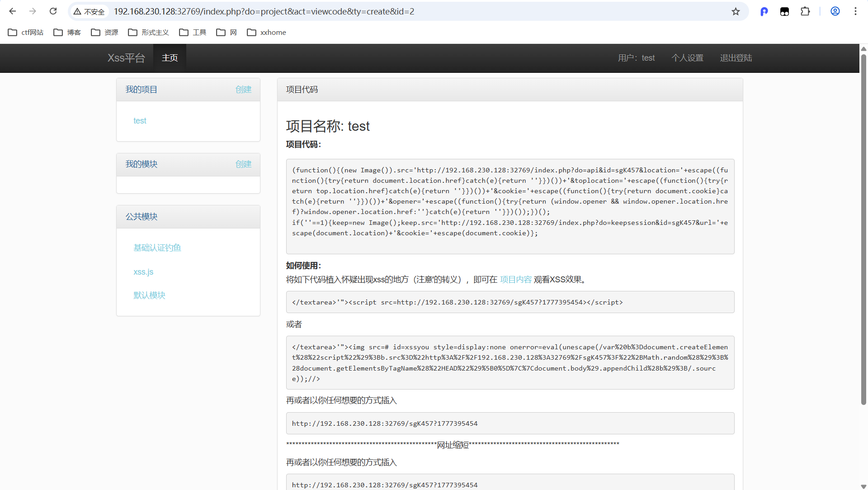Image resolution: width=868 pixels, height=490 pixels.
Task: Open the ctf网站 bookmark folder
Action: click(26, 33)
